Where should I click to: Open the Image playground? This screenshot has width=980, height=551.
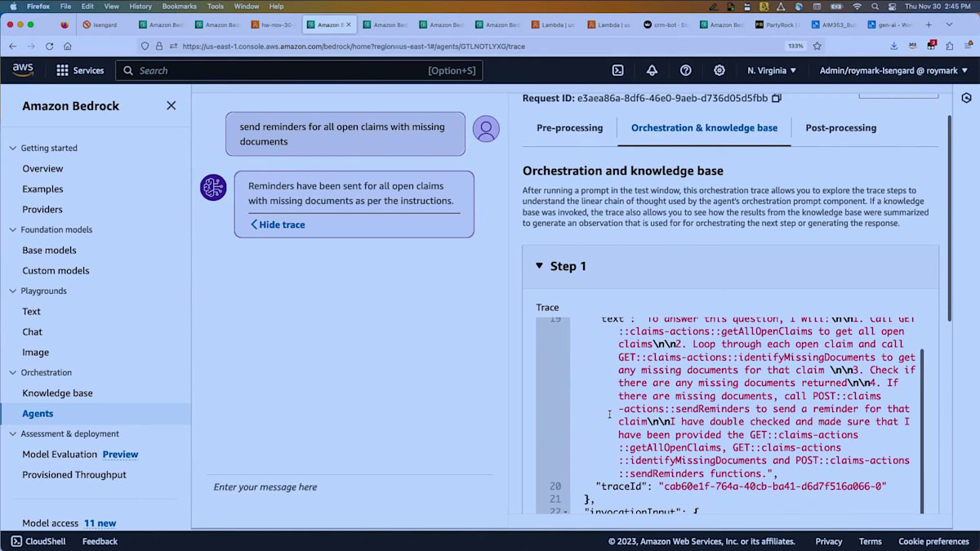35,352
